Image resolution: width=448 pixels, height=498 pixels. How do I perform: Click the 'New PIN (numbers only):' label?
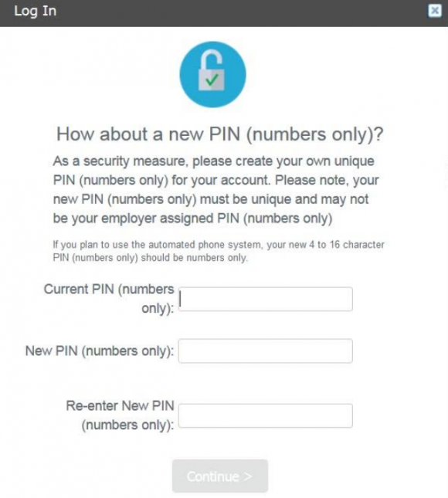(100, 351)
